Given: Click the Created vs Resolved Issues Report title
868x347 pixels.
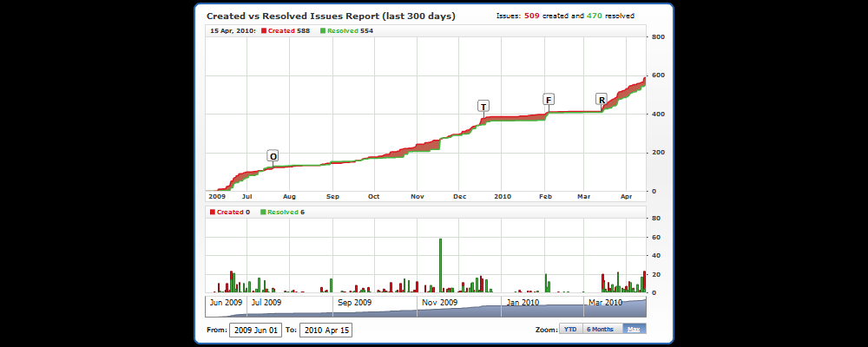Looking at the screenshot, I should [x=330, y=16].
